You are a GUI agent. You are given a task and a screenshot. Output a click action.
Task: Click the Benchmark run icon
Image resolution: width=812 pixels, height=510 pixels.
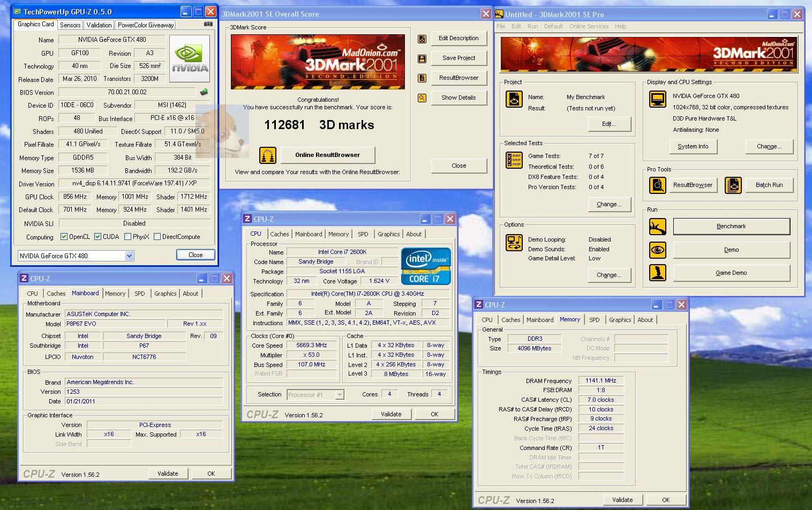(x=657, y=227)
